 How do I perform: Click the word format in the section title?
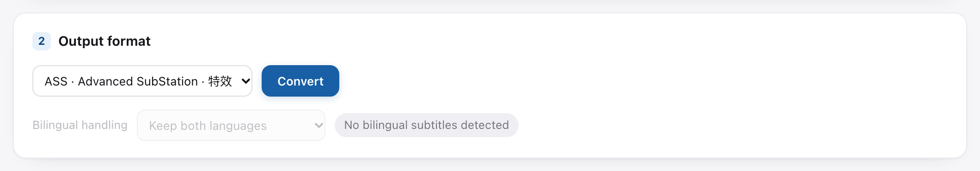[x=132, y=41]
